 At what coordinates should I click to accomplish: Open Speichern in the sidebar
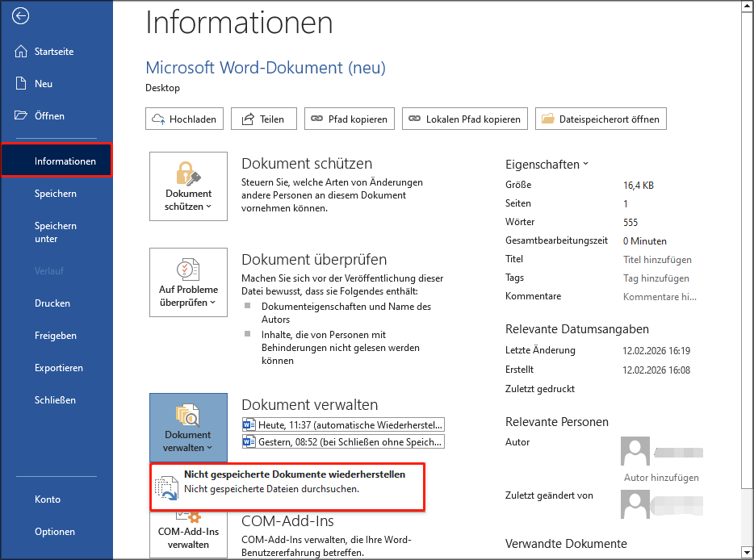point(57,193)
